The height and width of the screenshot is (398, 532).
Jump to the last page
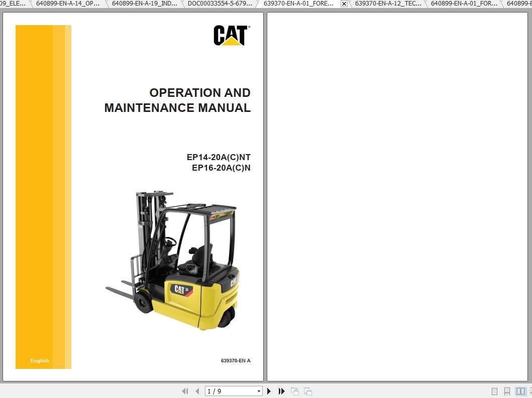tap(281, 391)
